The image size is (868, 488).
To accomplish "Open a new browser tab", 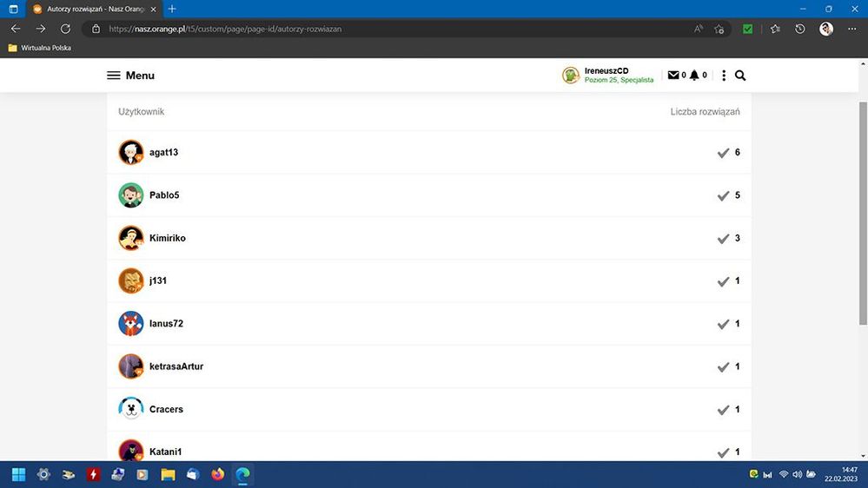I will click(172, 9).
